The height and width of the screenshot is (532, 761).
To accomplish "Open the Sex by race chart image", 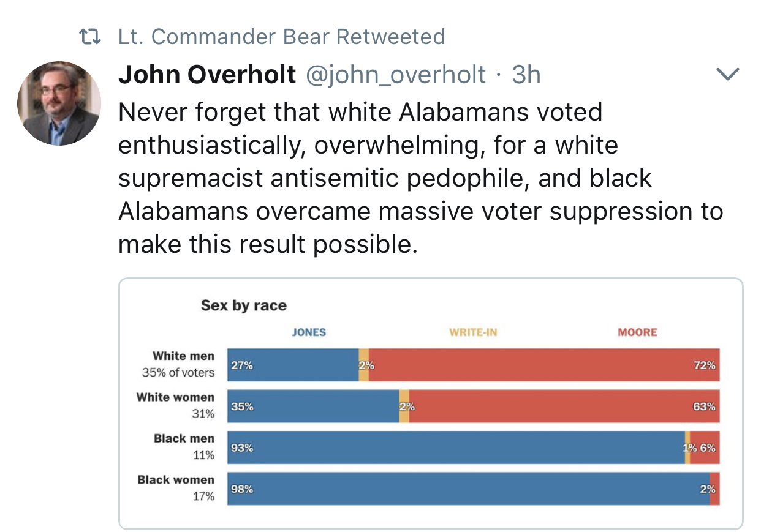I will (431, 403).
